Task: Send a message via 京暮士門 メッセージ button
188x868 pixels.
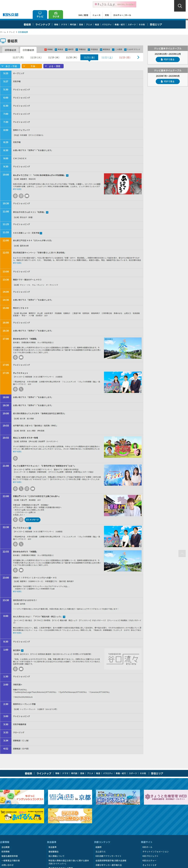Action: click(33, 520)
